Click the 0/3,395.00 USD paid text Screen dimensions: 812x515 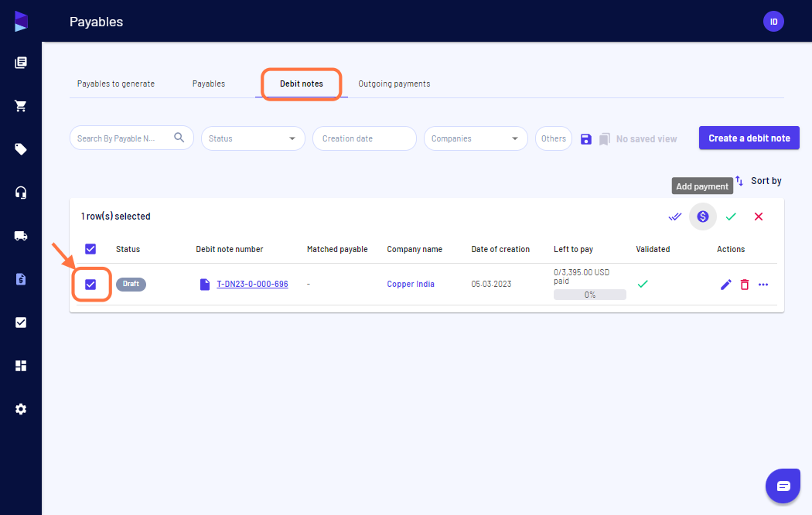coord(582,276)
